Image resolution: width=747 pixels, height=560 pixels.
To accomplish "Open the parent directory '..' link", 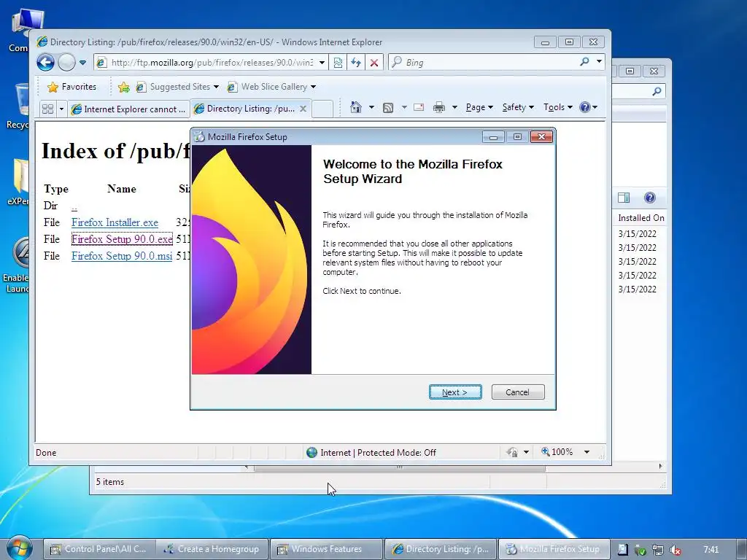I will (74, 206).
